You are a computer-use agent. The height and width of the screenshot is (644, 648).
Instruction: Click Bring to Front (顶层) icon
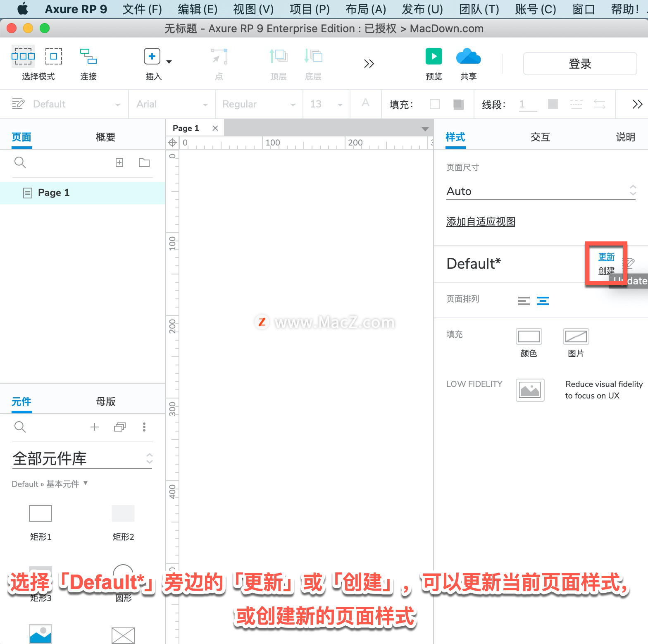pos(279,56)
